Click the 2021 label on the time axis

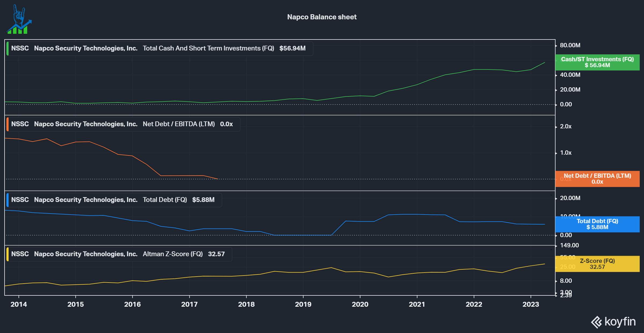[417, 304]
